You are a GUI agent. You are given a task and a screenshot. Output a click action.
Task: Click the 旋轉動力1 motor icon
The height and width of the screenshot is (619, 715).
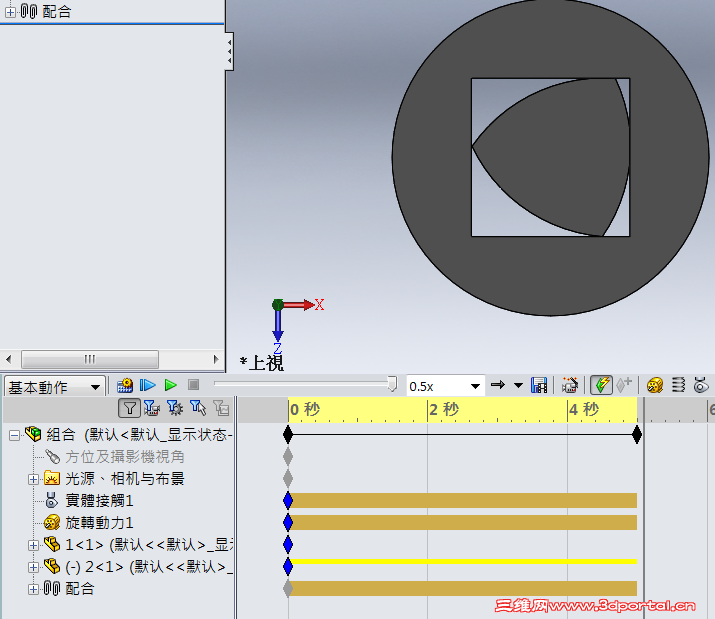[x=52, y=523]
